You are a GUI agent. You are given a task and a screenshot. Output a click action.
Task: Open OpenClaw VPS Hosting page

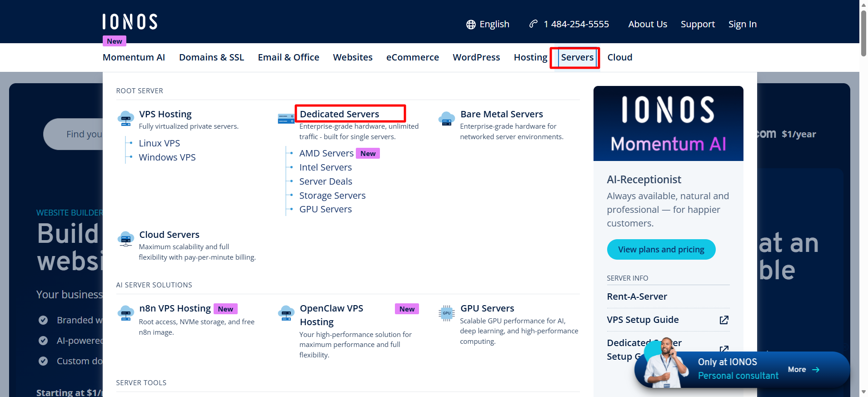click(x=331, y=315)
